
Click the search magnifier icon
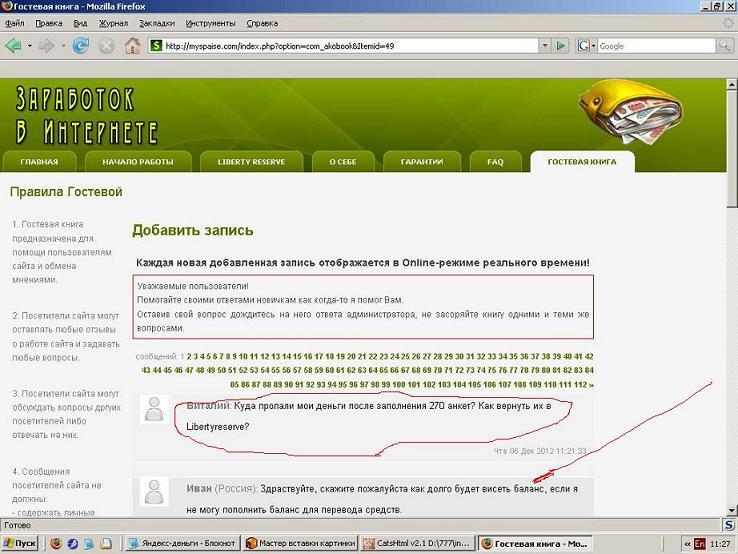coord(725,45)
